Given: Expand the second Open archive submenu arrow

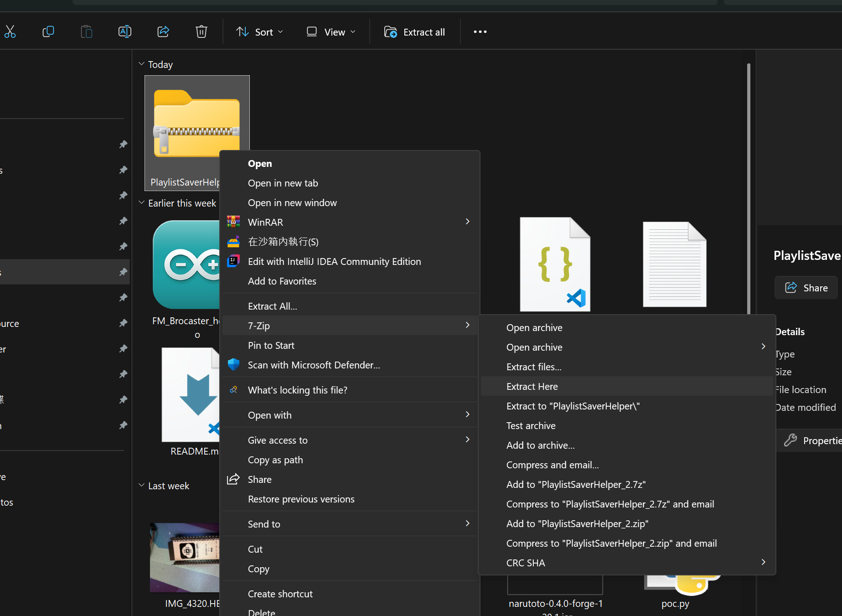Looking at the screenshot, I should pyautogui.click(x=764, y=347).
